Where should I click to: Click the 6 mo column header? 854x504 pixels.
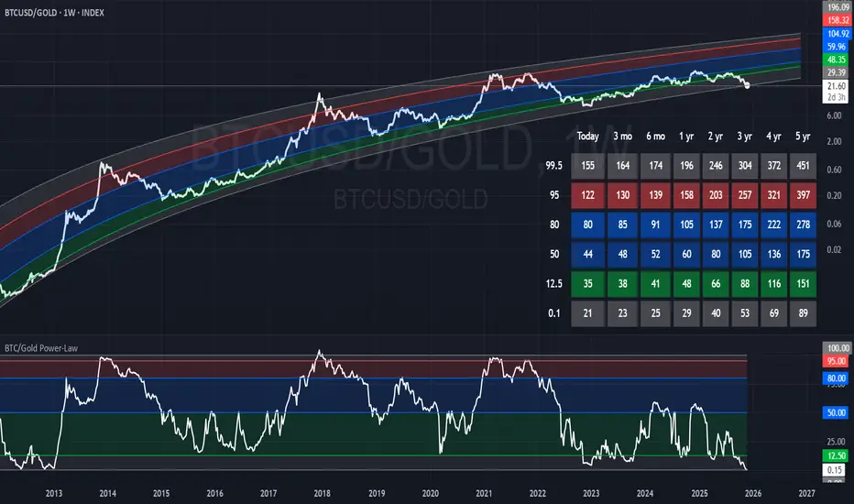tap(656, 137)
